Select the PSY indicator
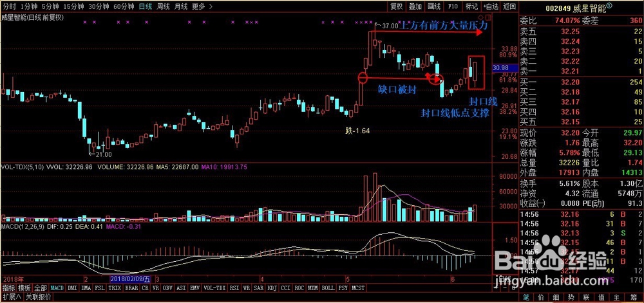This screenshot has width=644, height=303. click(343, 288)
